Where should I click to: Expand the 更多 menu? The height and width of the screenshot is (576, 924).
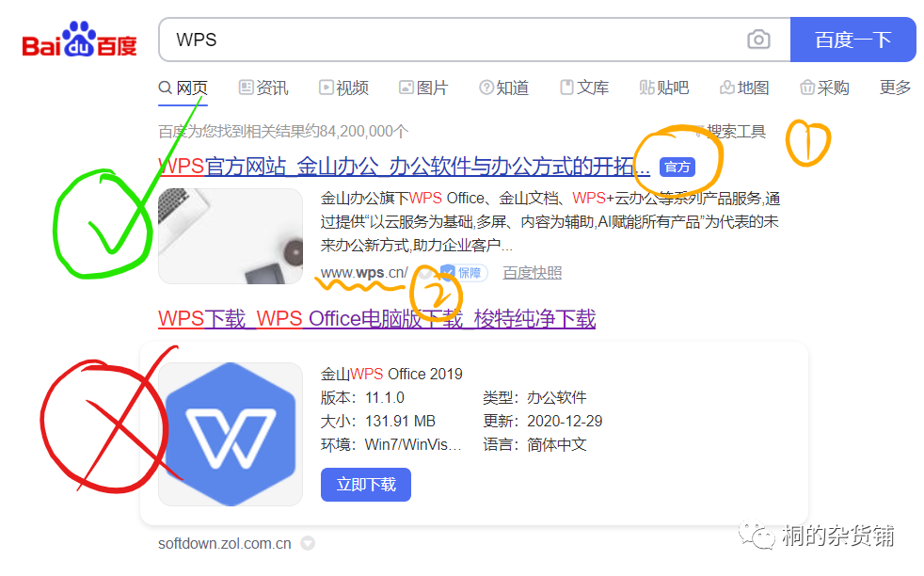(895, 88)
